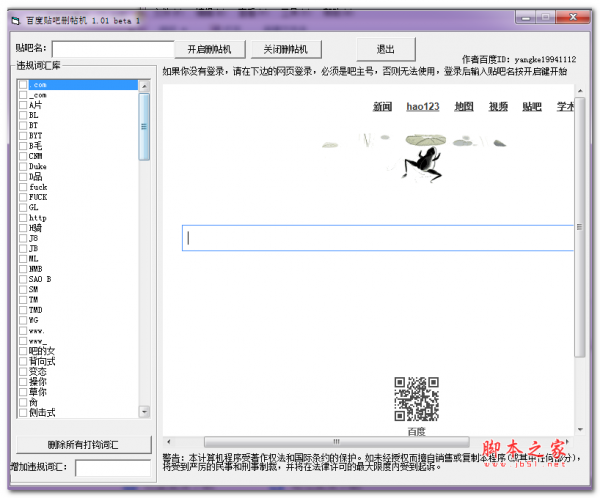Check the '背向式' checkbox
The height and width of the screenshot is (498, 600).
click(x=23, y=361)
